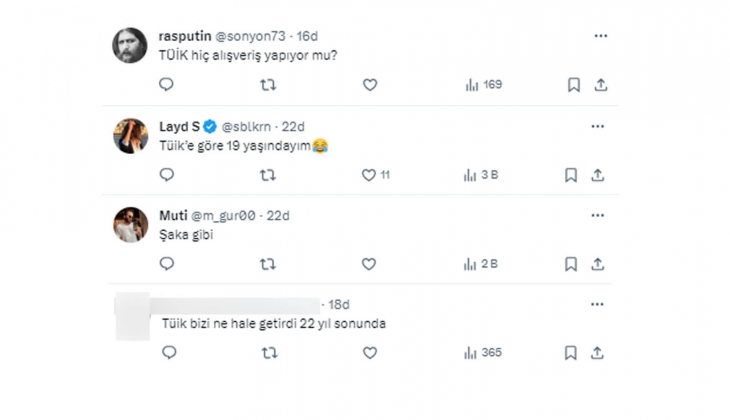730x420 pixels.
Task: Open the @sblkrn profile handle
Action: (250, 126)
